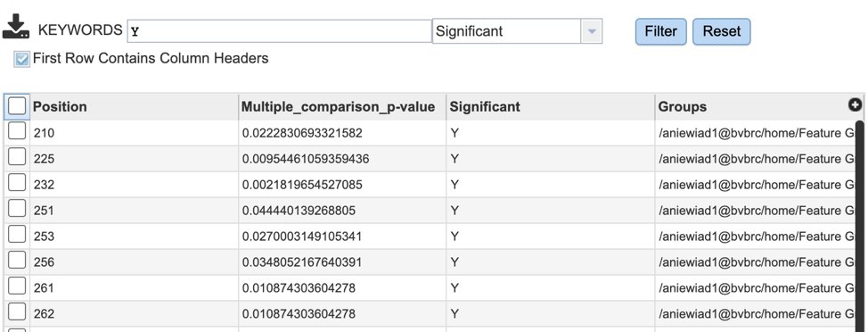Open the add column plus icon
This screenshot has width=868, height=332.
tap(855, 104)
